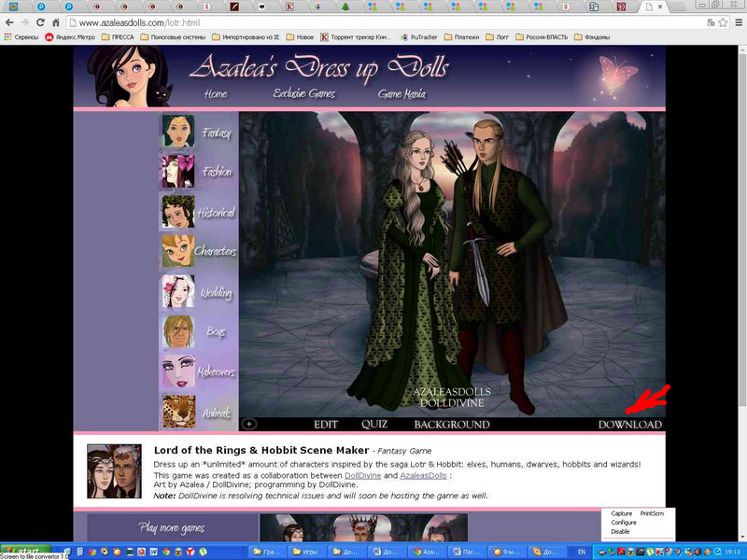Click the Lord of the Rings game thumbnail

pyautogui.click(x=114, y=471)
